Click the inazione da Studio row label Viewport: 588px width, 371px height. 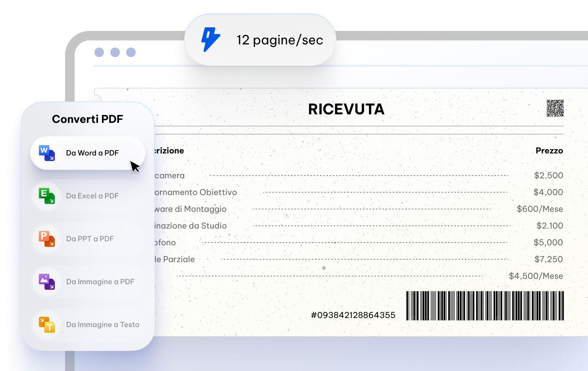coord(190,226)
